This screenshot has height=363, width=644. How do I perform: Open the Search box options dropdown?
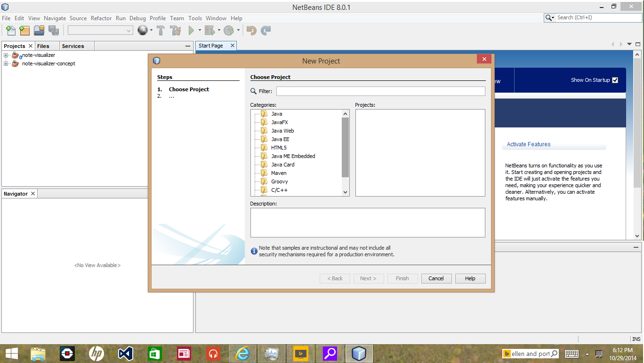click(x=553, y=18)
